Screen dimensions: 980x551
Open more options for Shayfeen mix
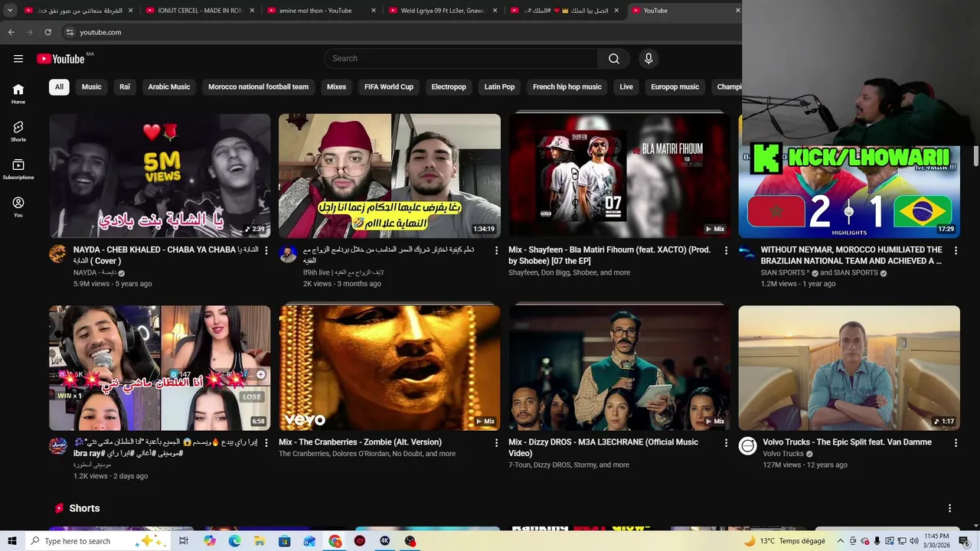tap(726, 250)
